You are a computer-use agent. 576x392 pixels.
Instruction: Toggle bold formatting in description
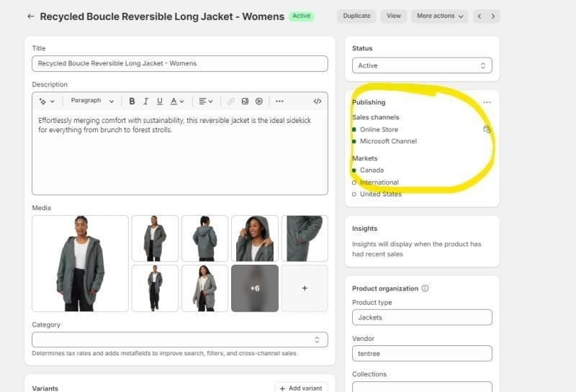pyautogui.click(x=132, y=101)
